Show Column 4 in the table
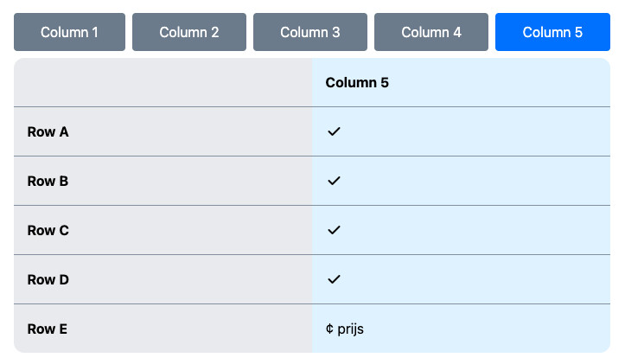The width and height of the screenshot is (625, 364). (431, 33)
